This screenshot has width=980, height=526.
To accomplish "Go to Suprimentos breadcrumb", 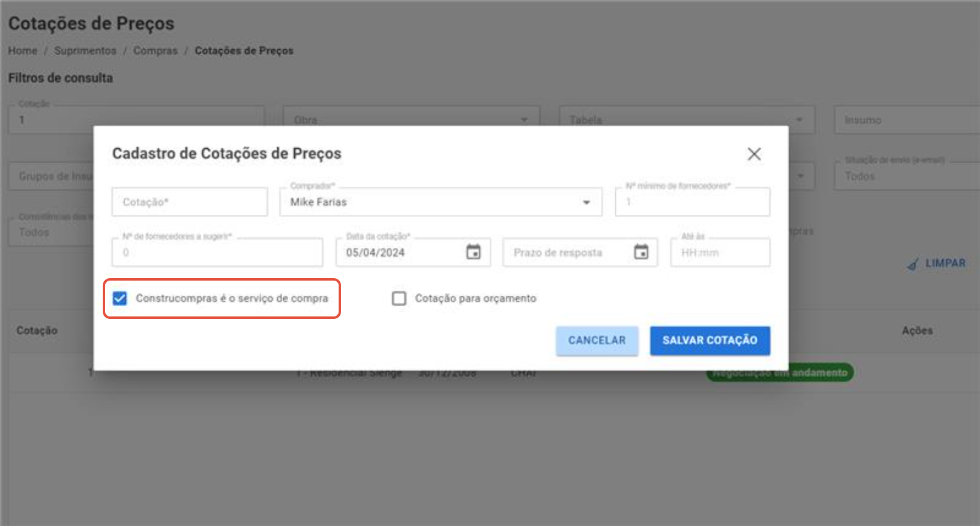I will tap(85, 50).
